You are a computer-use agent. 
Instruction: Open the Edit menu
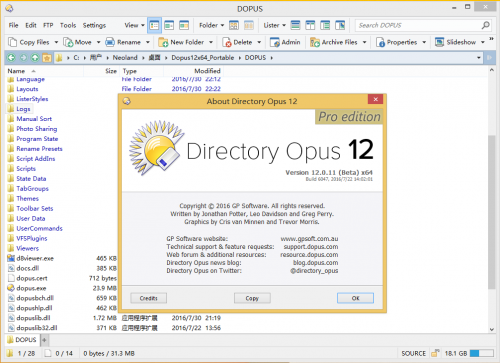(31, 25)
